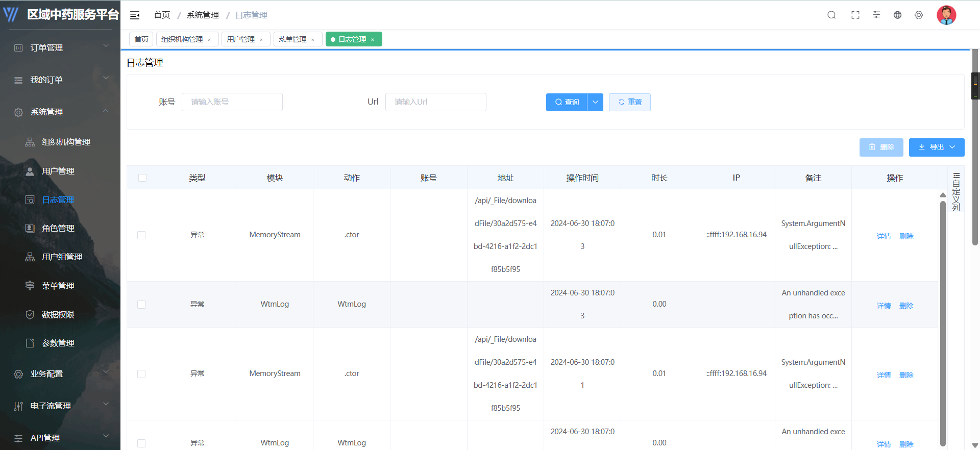Open 详情 for second MemoryStream row
The height and width of the screenshot is (450, 980).
pyautogui.click(x=884, y=375)
